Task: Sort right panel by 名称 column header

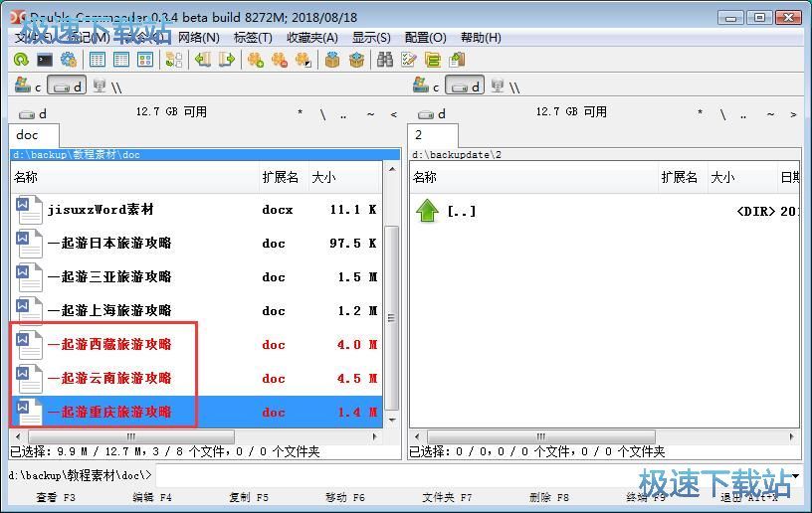Action: tap(533, 177)
